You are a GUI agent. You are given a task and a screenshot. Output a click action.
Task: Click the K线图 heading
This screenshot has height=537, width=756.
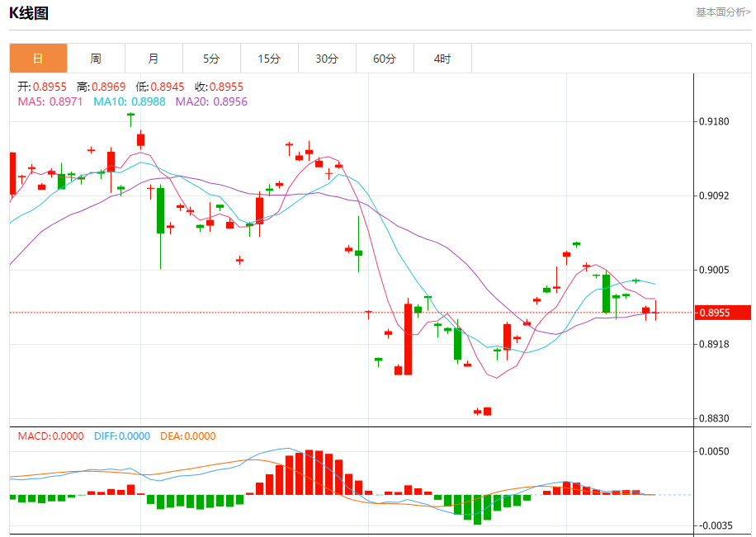29,13
